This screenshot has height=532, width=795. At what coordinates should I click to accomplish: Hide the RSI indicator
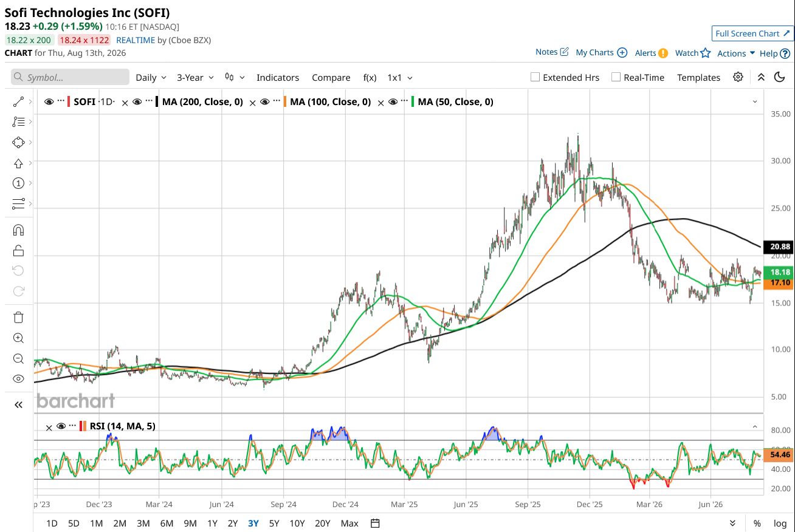click(61, 426)
